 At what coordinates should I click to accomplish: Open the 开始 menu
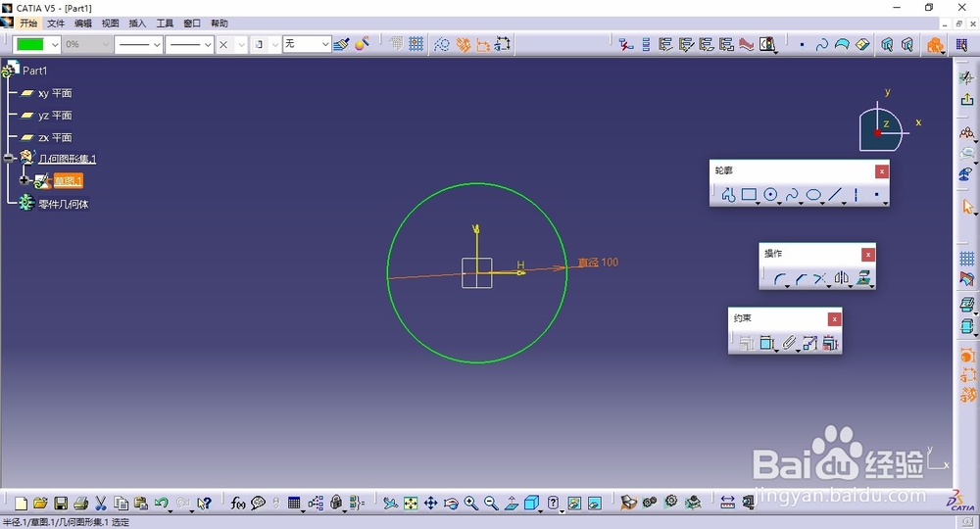pos(28,24)
